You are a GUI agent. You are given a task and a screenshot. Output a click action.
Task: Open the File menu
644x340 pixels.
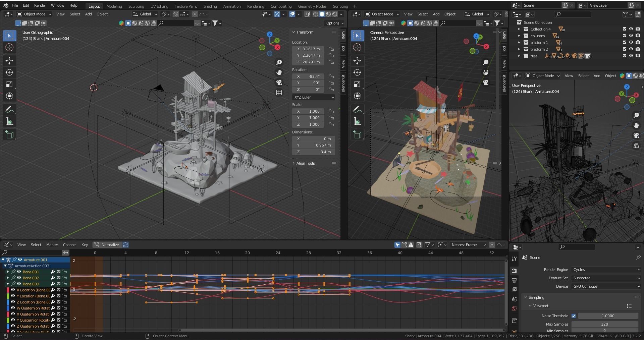click(15, 5)
